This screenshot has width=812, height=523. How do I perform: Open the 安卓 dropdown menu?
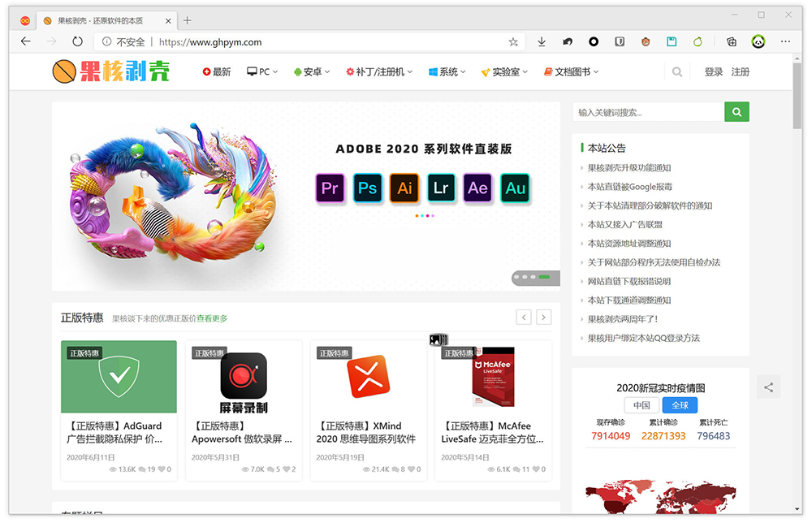pos(311,71)
